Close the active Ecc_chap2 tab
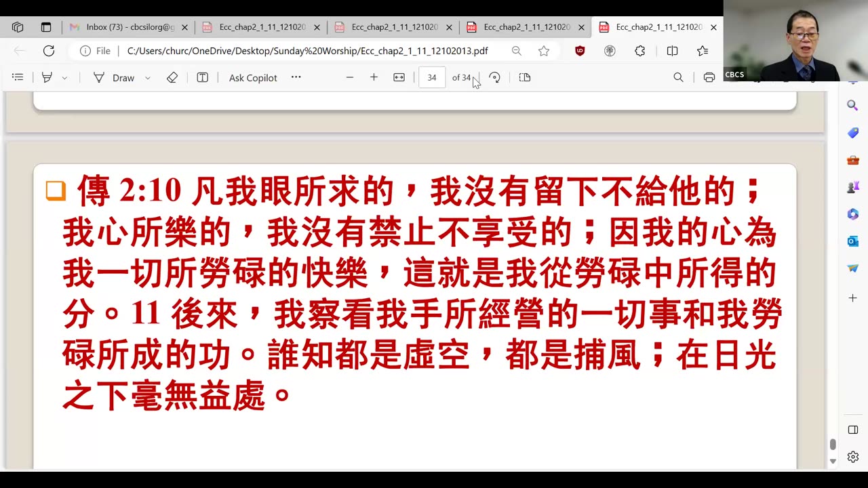The width and height of the screenshot is (868, 488). pyautogui.click(x=713, y=28)
